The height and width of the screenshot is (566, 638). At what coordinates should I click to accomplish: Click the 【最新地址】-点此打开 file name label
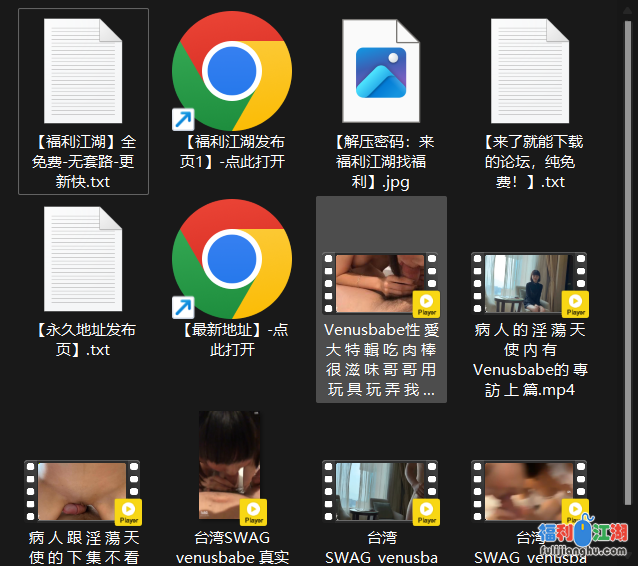coord(232,340)
